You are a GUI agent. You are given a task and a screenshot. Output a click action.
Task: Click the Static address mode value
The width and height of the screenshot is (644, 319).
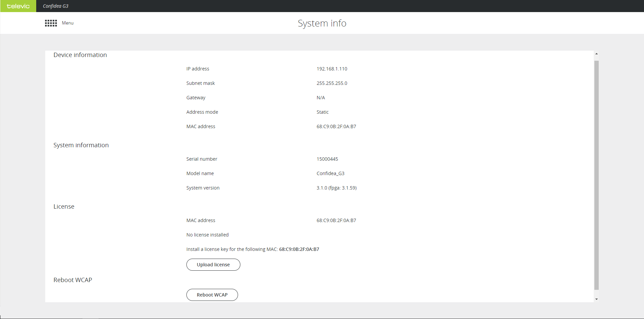[x=322, y=112]
